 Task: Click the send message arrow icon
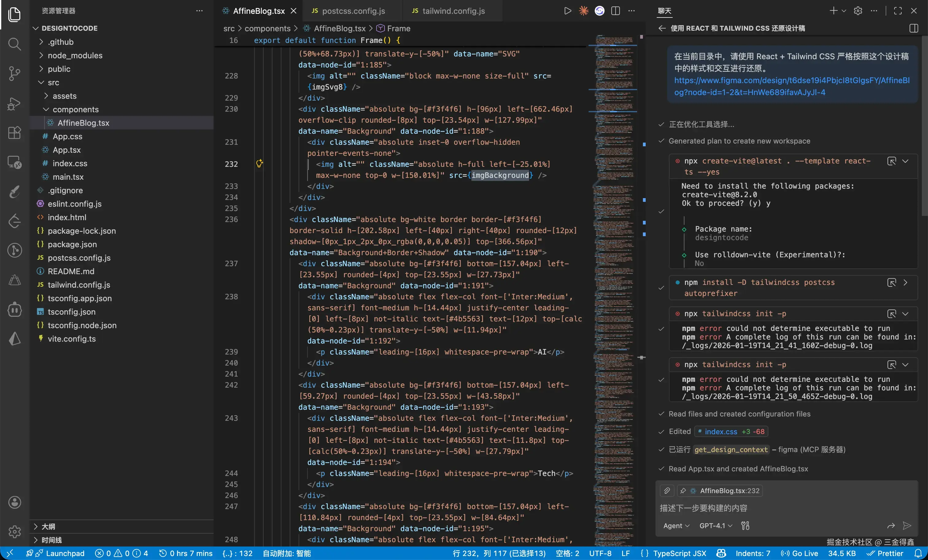tap(907, 526)
